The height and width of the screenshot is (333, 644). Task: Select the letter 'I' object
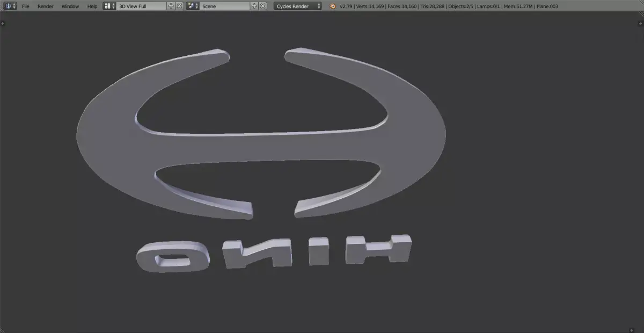[320, 251]
